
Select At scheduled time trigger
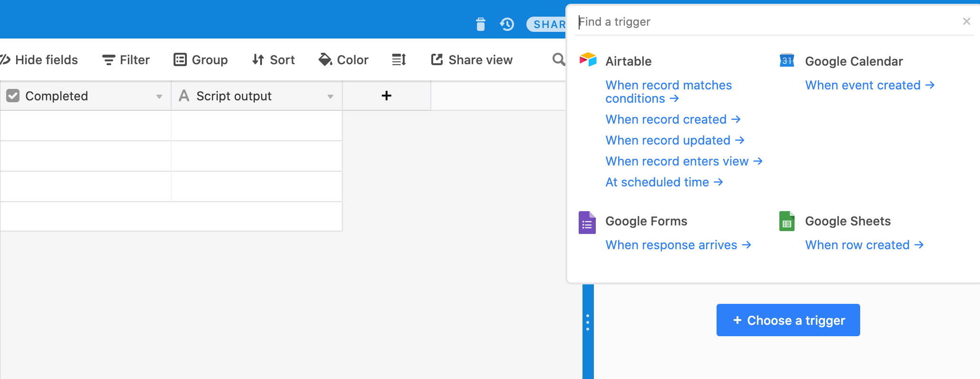(x=664, y=182)
